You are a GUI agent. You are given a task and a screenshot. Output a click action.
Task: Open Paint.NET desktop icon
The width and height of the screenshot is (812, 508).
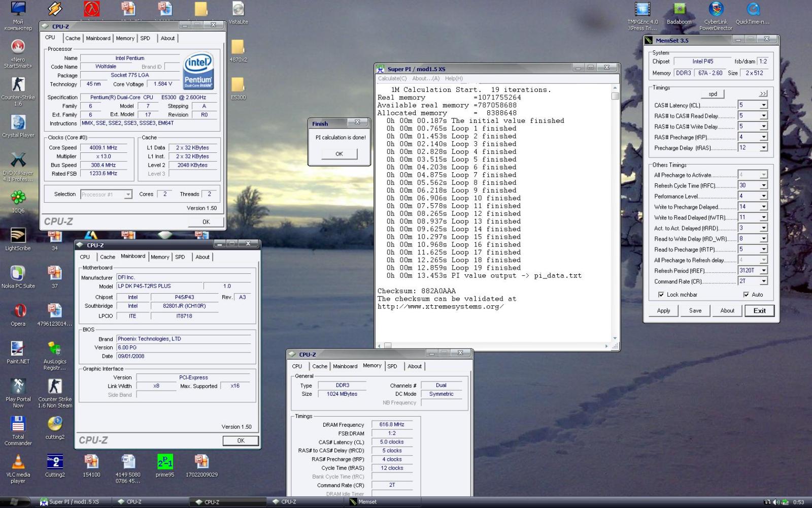coord(18,352)
